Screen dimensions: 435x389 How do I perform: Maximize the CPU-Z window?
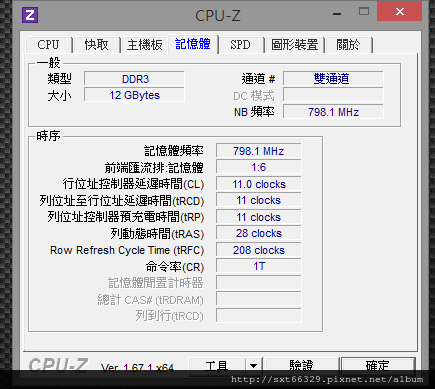click(x=364, y=12)
